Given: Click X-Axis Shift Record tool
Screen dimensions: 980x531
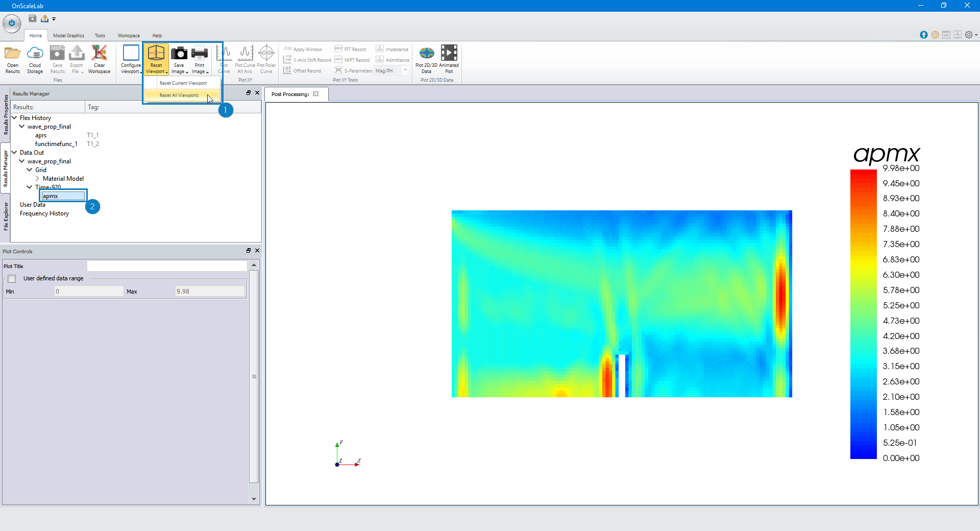Looking at the screenshot, I should point(307,60).
